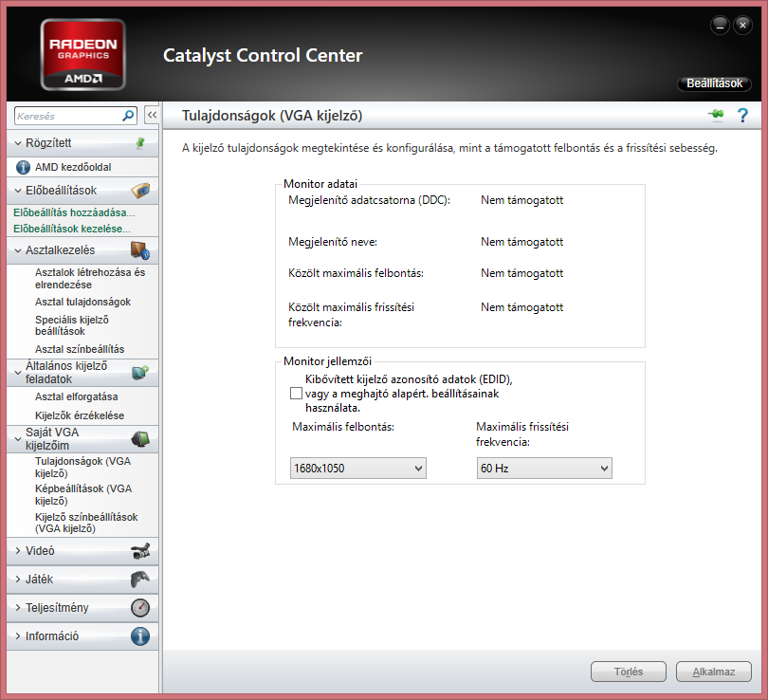Click Előbeállítások kezelése... link

pyautogui.click(x=72, y=229)
